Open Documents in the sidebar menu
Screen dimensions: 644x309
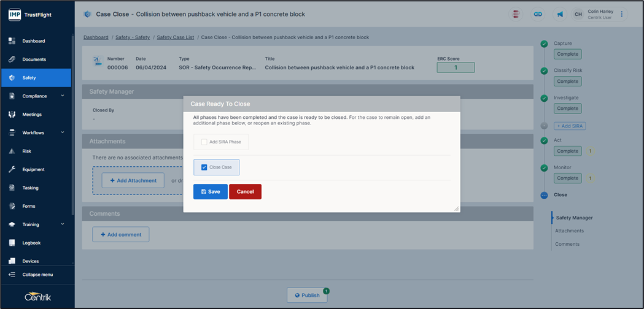(34, 59)
